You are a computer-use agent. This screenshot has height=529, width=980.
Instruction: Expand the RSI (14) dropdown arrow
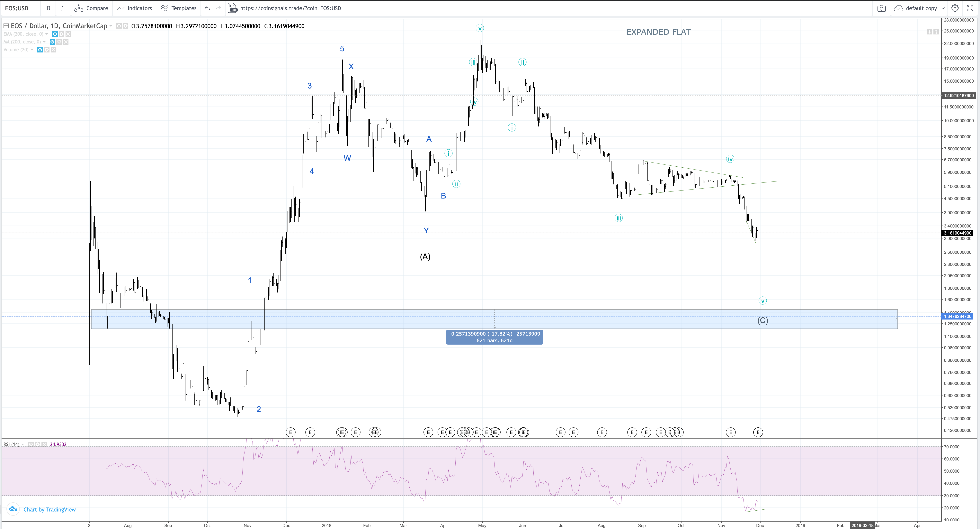23,444
